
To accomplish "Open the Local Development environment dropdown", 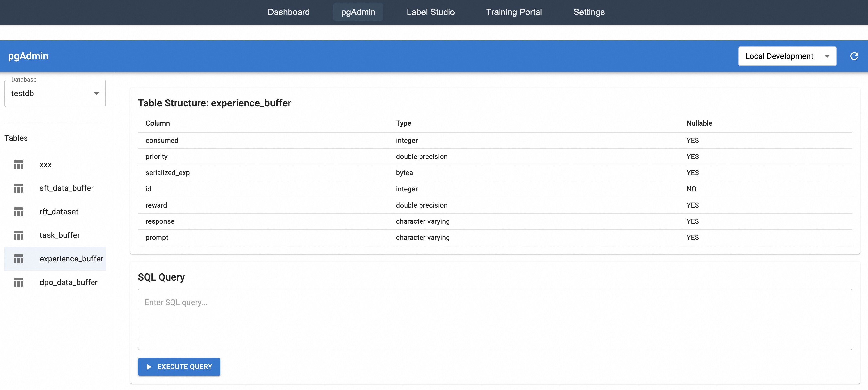I will pyautogui.click(x=787, y=56).
